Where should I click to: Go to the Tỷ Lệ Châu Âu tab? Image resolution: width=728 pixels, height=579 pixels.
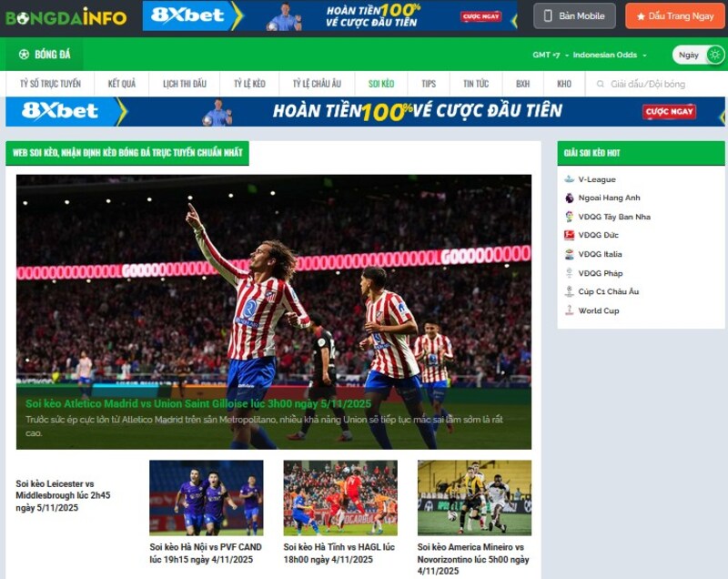[317, 84]
